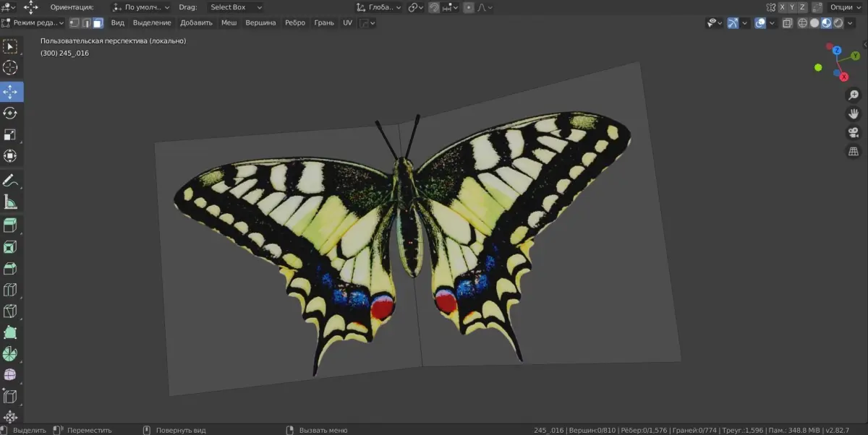868x435 pixels.
Task: Select rendered shading mode
Action: point(838,22)
